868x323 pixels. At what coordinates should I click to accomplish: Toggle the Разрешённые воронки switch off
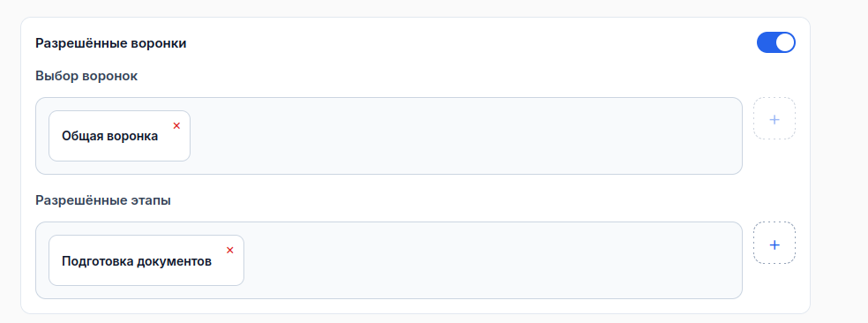(775, 42)
